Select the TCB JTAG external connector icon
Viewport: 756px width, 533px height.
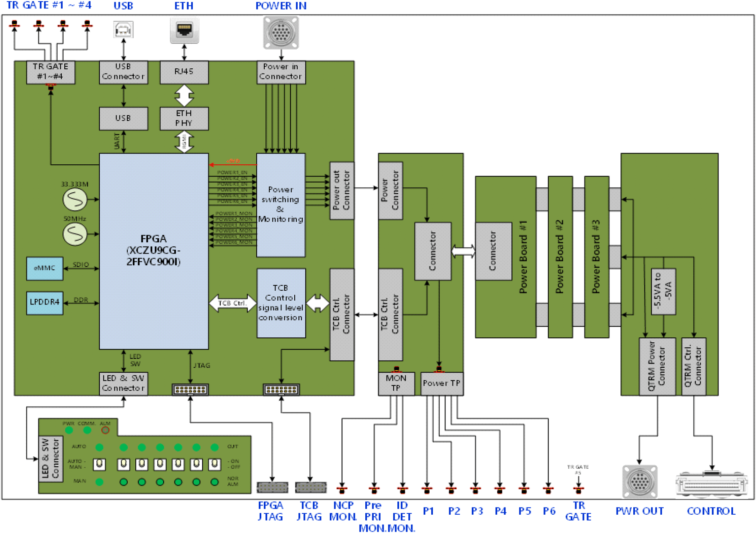[x=311, y=487]
